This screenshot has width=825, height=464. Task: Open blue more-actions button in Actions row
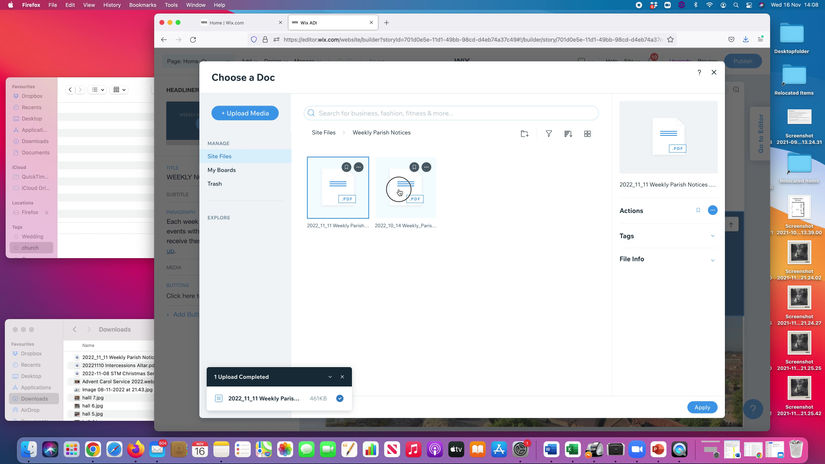click(712, 210)
